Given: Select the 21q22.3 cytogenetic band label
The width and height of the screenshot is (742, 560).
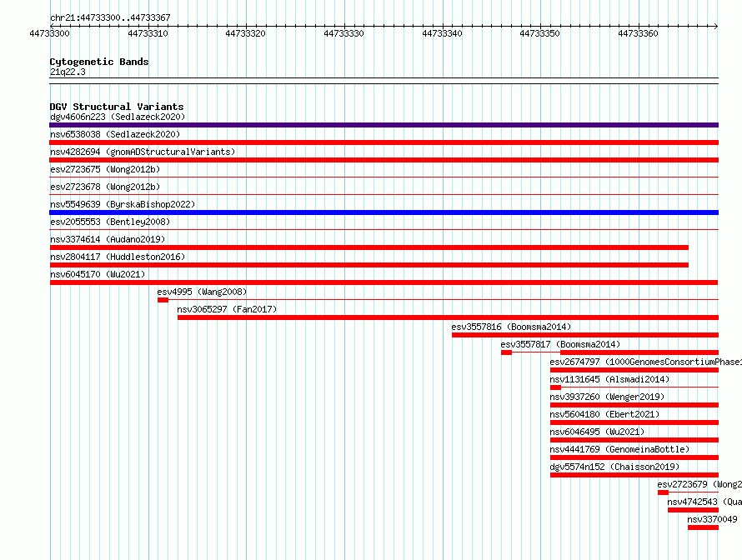Looking at the screenshot, I should [x=68, y=72].
